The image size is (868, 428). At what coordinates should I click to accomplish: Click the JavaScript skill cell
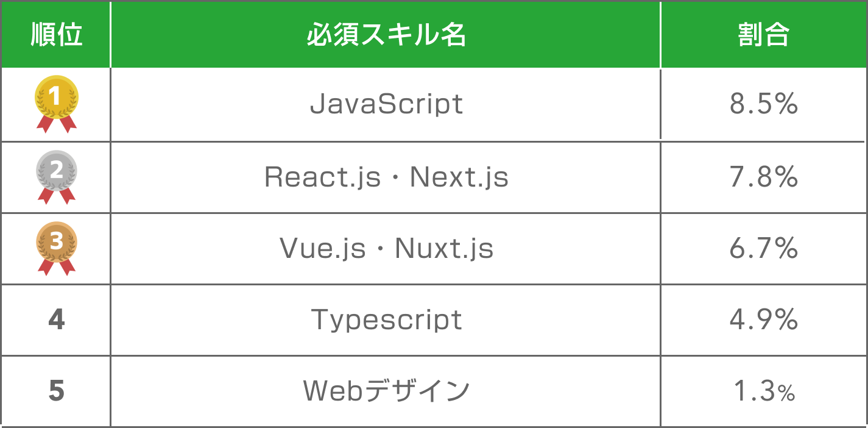[x=386, y=104]
